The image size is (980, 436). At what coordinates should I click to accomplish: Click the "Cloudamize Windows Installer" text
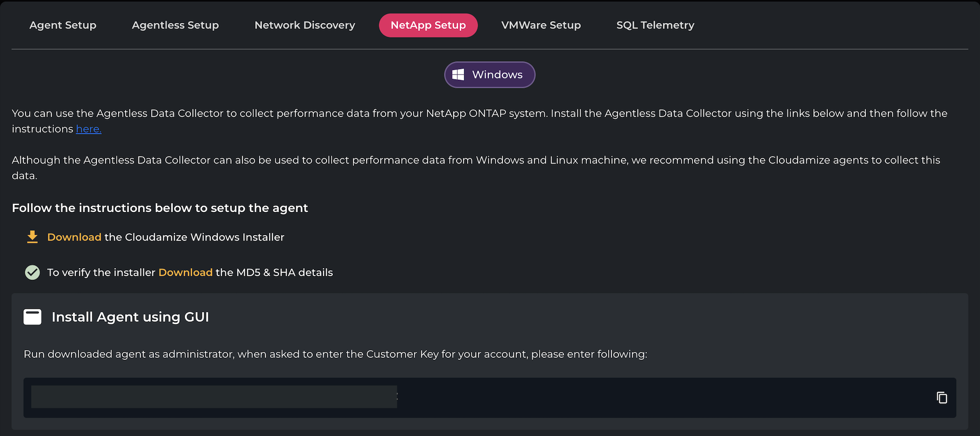[205, 237]
